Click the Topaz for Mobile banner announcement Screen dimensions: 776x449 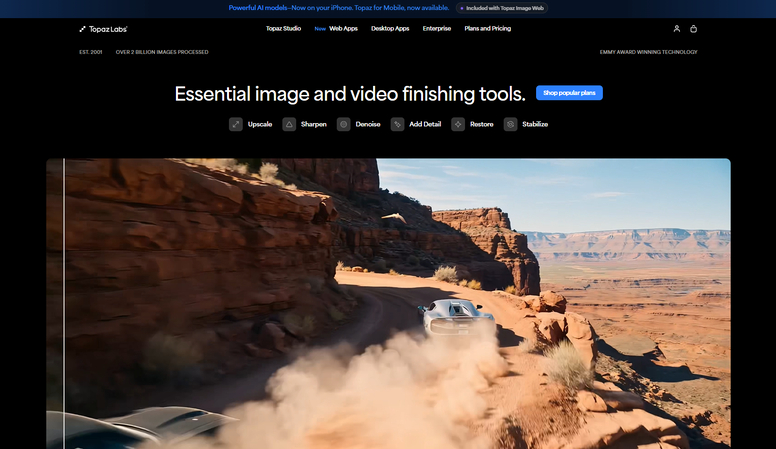point(339,8)
